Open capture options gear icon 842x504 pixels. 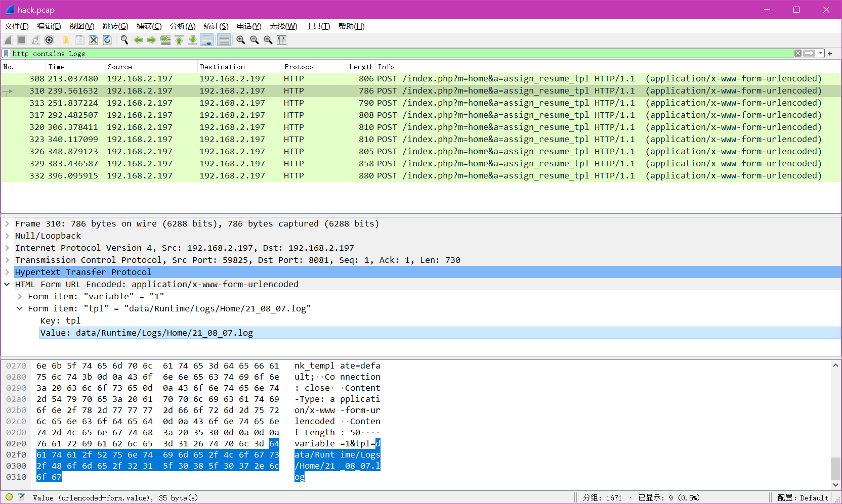(x=49, y=40)
